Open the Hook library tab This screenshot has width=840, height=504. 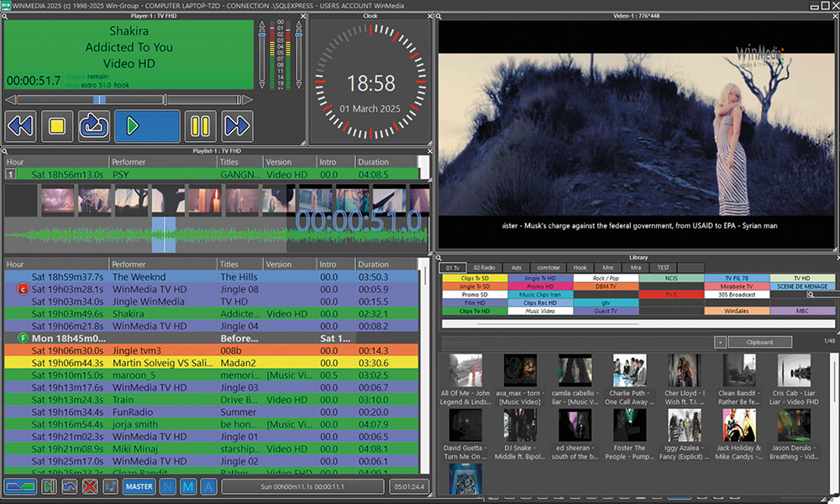[x=580, y=268]
